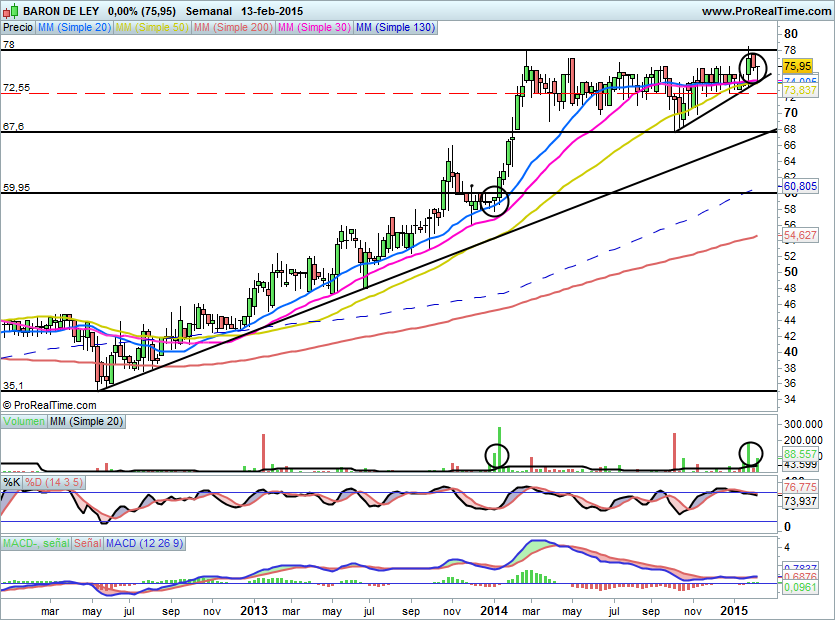
Task: Toggle the yellow MM (Simple 50) indicator label
Action: tap(152, 28)
